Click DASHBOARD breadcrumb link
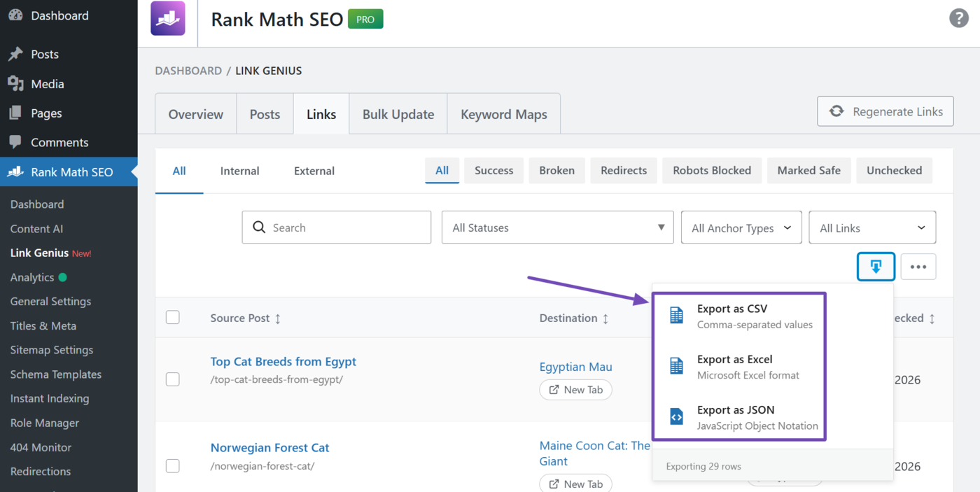Image resolution: width=980 pixels, height=492 pixels. pos(188,71)
